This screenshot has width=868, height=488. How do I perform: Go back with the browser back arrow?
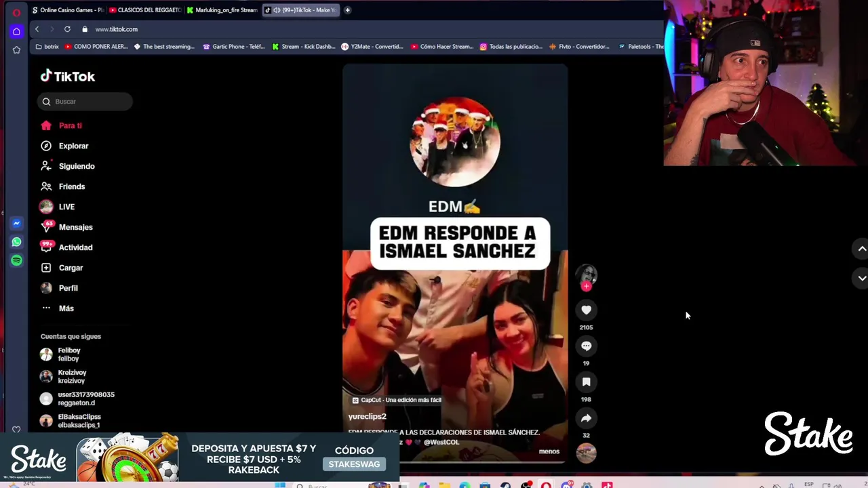pos(37,29)
